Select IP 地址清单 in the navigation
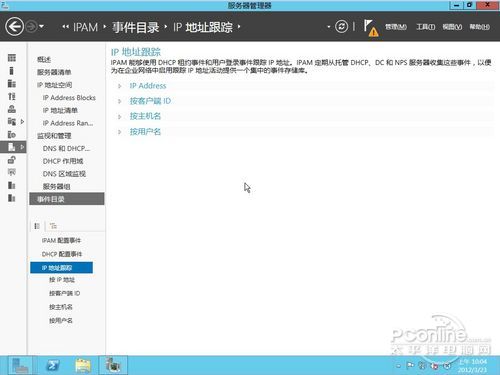The image size is (500, 375). (x=60, y=110)
